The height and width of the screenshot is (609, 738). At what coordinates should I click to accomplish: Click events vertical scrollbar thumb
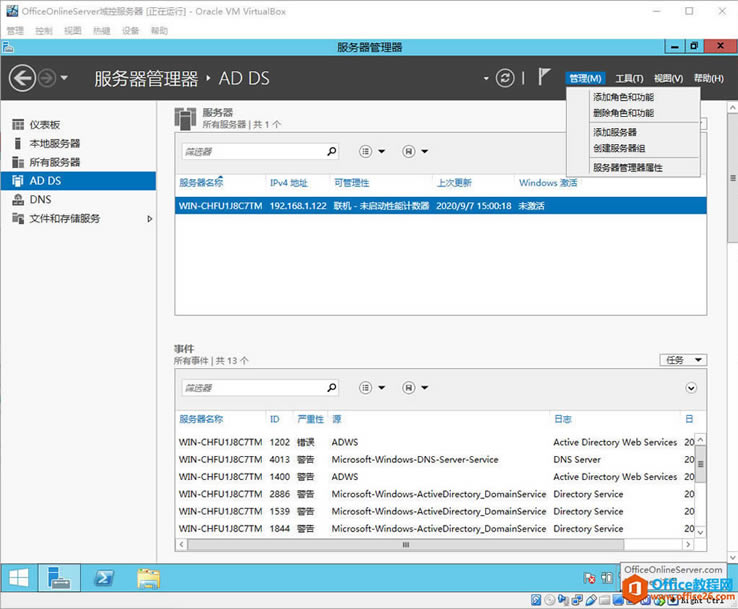point(700,464)
